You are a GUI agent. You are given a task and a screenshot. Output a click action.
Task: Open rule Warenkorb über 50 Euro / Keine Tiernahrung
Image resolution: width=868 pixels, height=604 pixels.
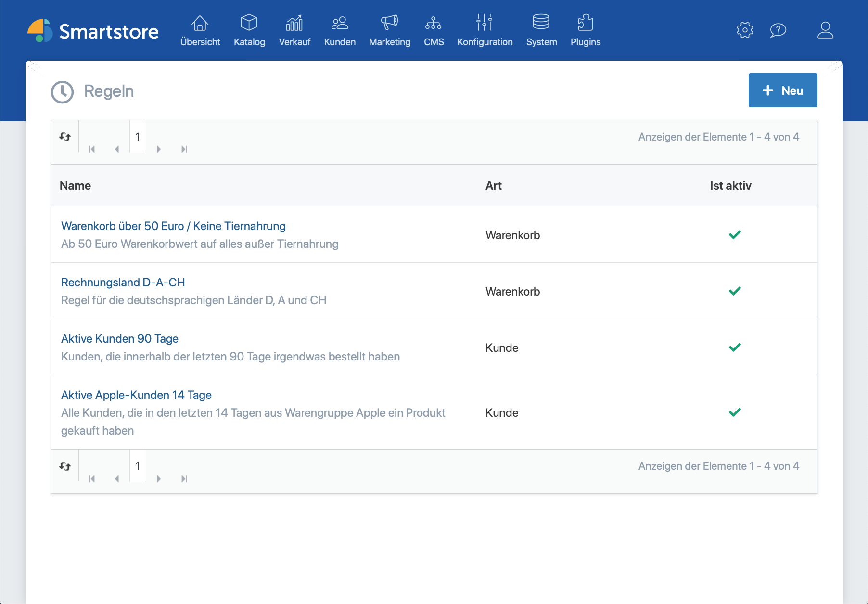[173, 226]
